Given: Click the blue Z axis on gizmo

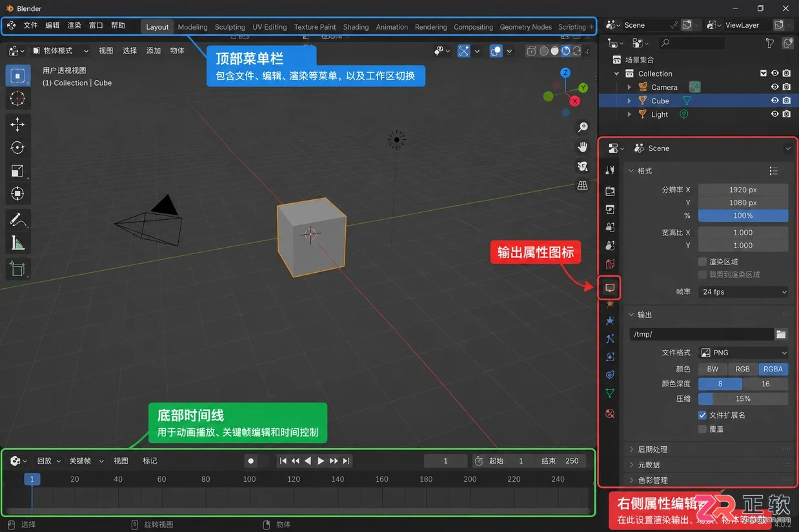Looking at the screenshot, I should (565, 72).
